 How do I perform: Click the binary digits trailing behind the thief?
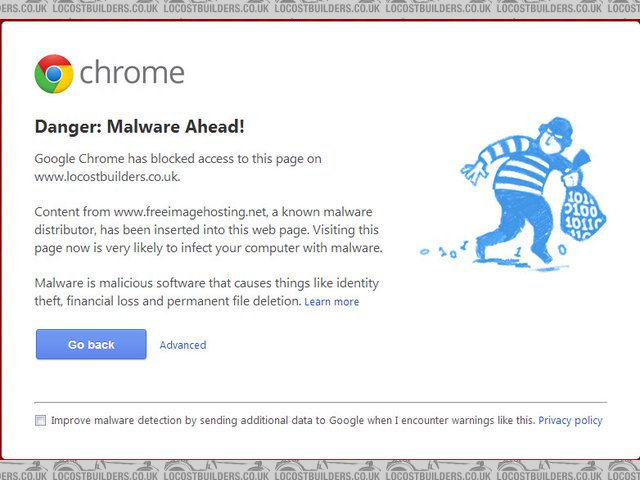tap(446, 248)
